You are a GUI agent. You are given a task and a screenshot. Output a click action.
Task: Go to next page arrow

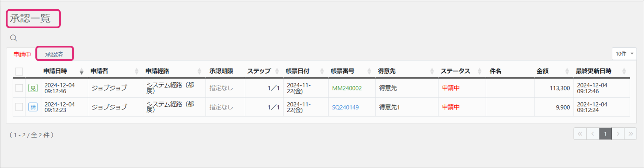pos(618,134)
